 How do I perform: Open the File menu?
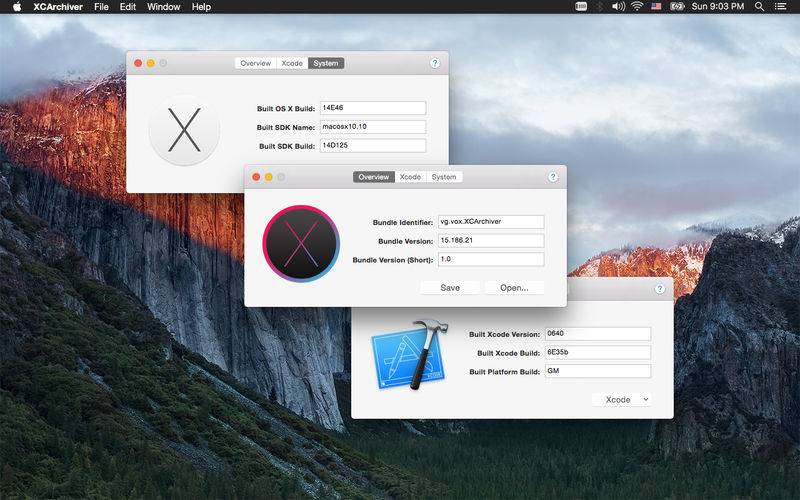(101, 7)
